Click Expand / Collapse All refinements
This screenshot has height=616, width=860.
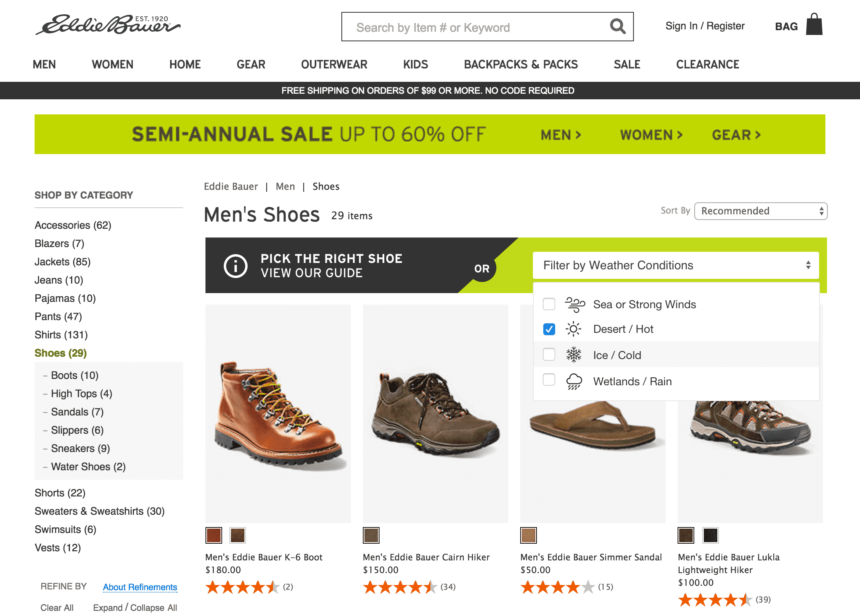pos(135,608)
